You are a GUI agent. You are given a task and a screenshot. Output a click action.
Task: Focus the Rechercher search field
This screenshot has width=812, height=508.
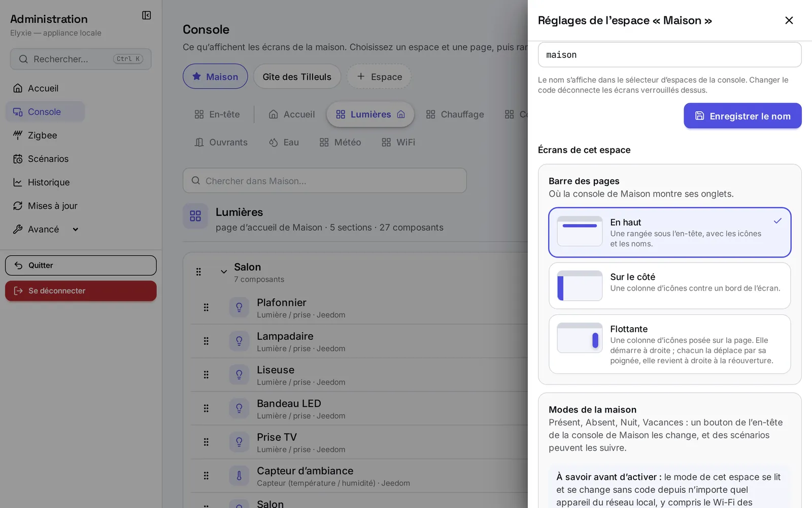[x=81, y=59]
